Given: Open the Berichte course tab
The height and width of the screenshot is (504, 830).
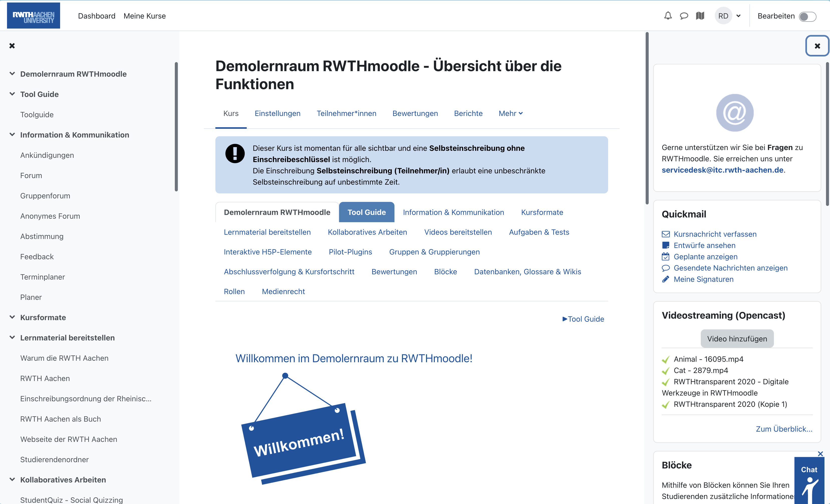Looking at the screenshot, I should (468, 113).
